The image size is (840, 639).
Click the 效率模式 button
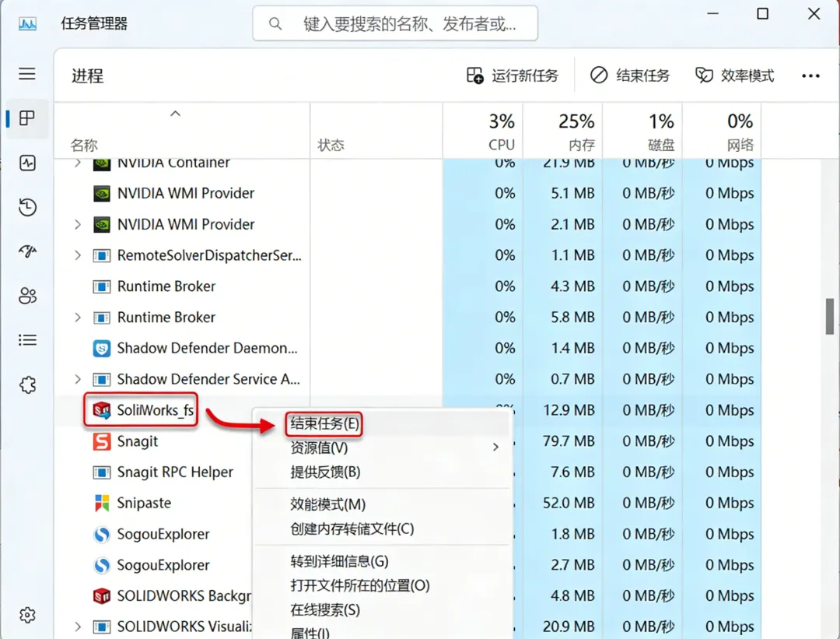tap(734, 75)
